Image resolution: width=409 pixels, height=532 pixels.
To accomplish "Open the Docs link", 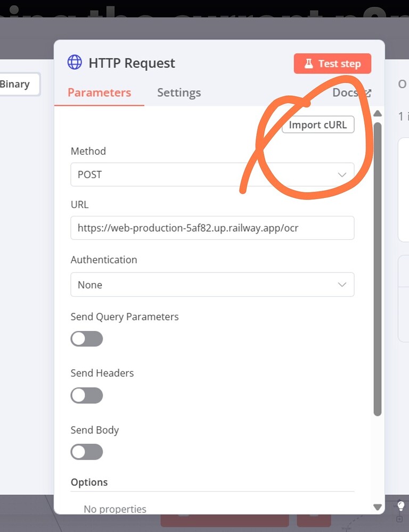I will (x=345, y=92).
